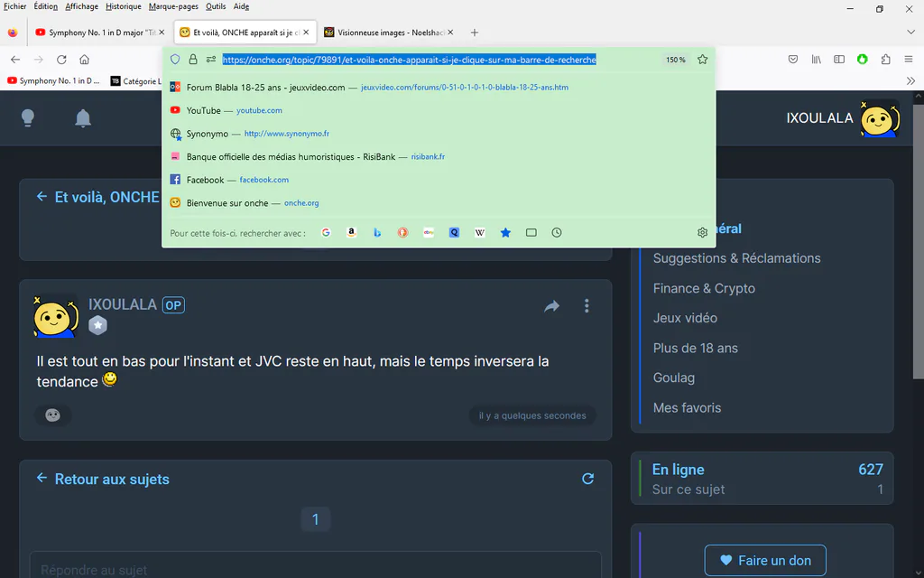Pick the RisiBank suggestion in the URL dropdown
Image resolution: width=924 pixels, height=578 pixels.
click(x=439, y=156)
